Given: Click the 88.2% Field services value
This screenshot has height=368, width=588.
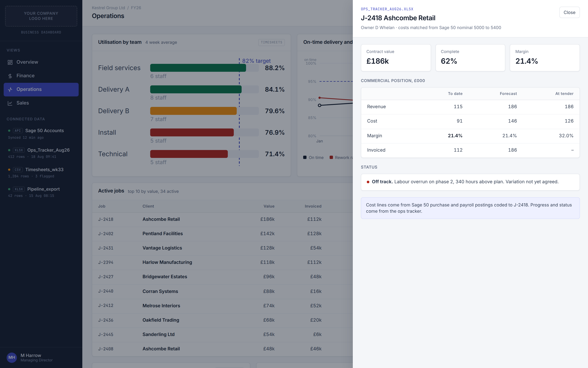Looking at the screenshot, I should [275, 68].
